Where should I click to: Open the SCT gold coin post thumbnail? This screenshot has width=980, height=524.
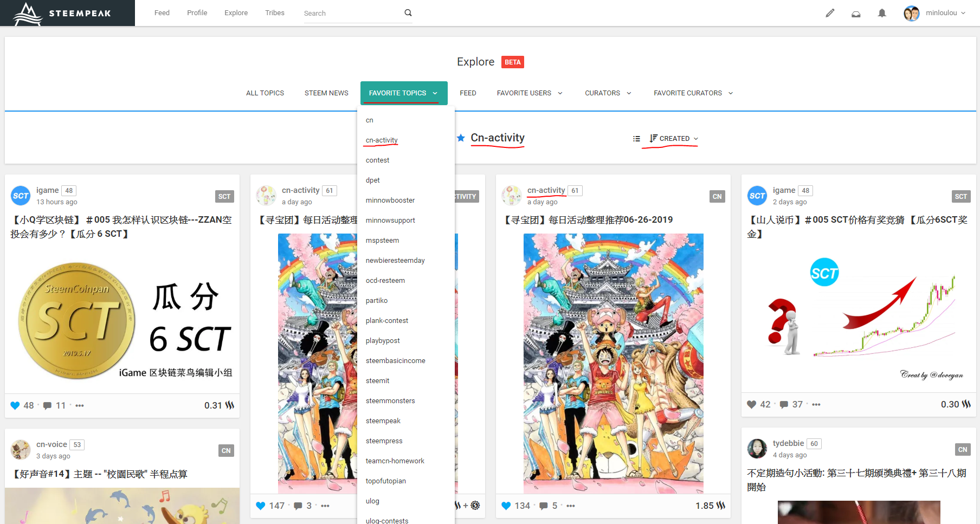coord(122,320)
